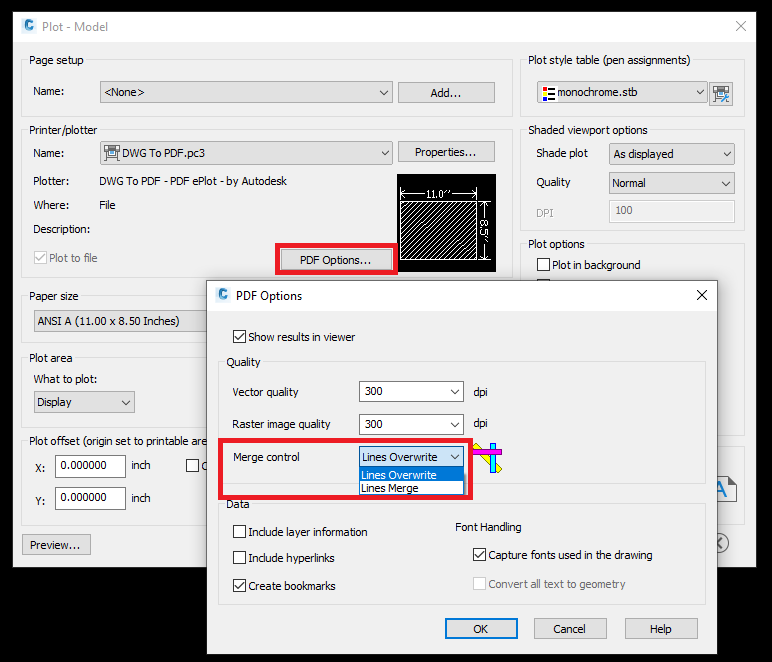Screen dimensions: 772x662
Task: Close the Plot - Model dialog
Action: (x=740, y=26)
